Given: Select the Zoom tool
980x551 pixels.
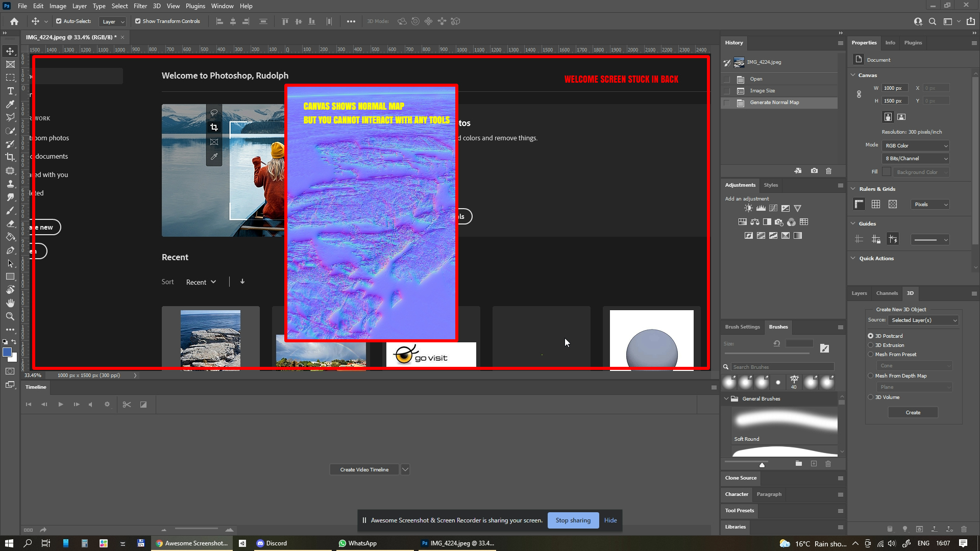Looking at the screenshot, I should point(10,316).
